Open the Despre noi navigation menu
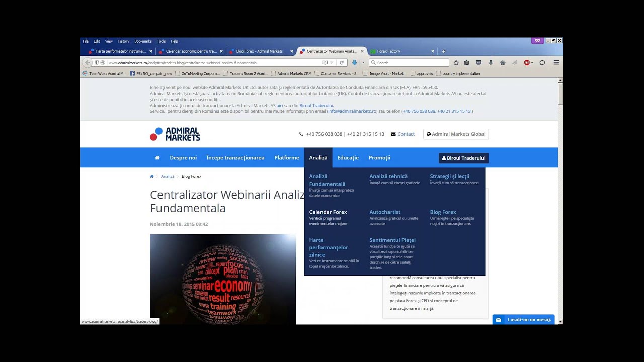Screen dimensions: 644x362 click(x=183, y=158)
